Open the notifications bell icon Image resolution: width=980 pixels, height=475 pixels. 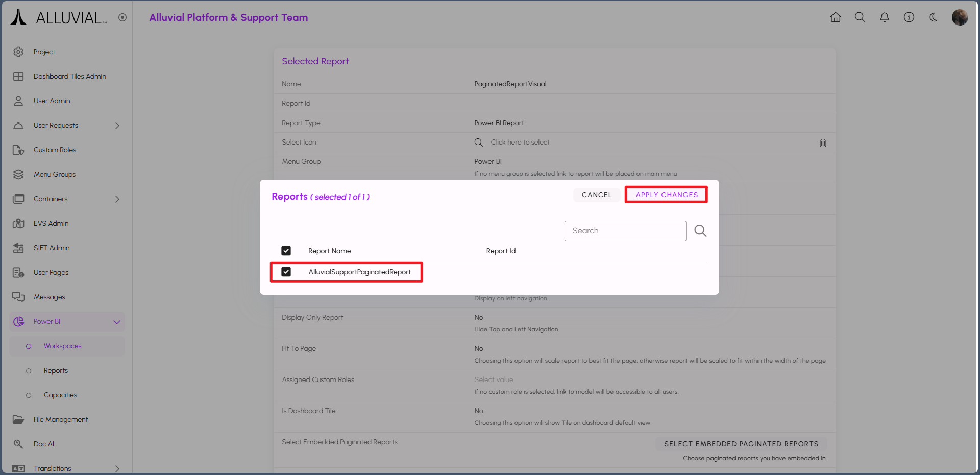click(885, 17)
